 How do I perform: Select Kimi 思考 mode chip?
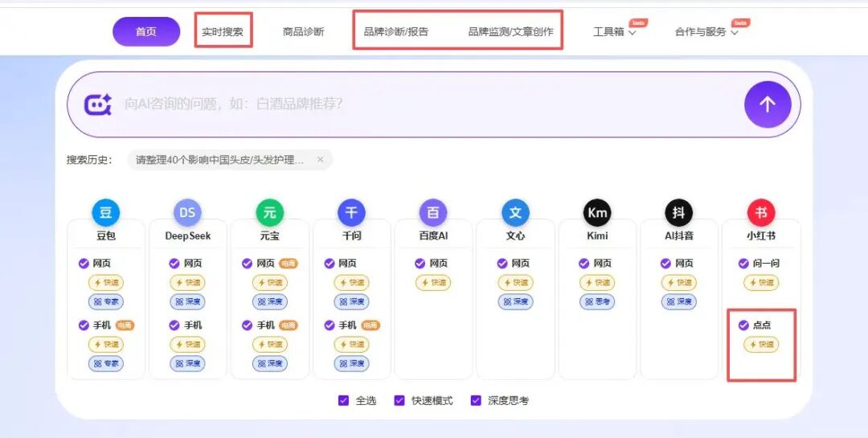tap(597, 302)
